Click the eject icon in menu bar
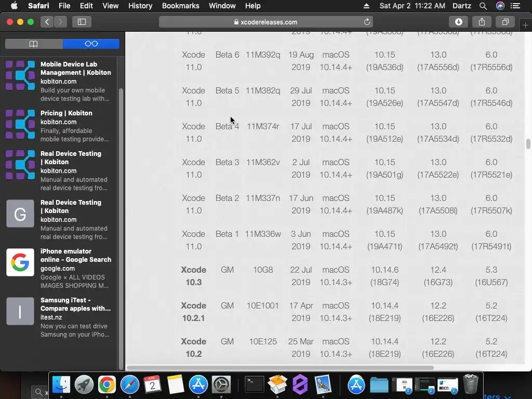This screenshot has width=532, height=399. point(366,6)
